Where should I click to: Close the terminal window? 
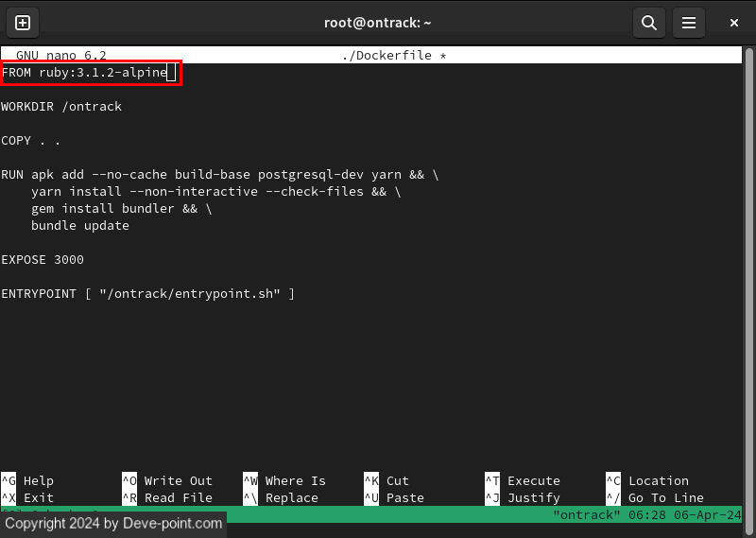[734, 23]
